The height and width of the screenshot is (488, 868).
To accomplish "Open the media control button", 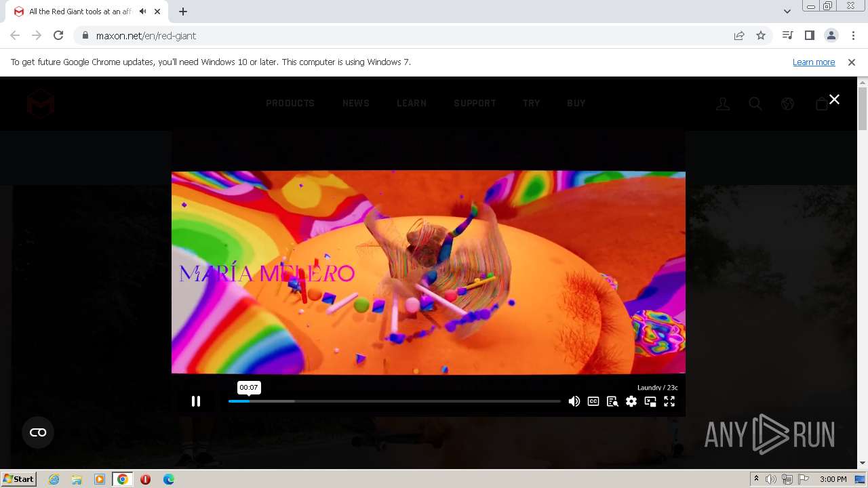I will [x=787, y=35].
